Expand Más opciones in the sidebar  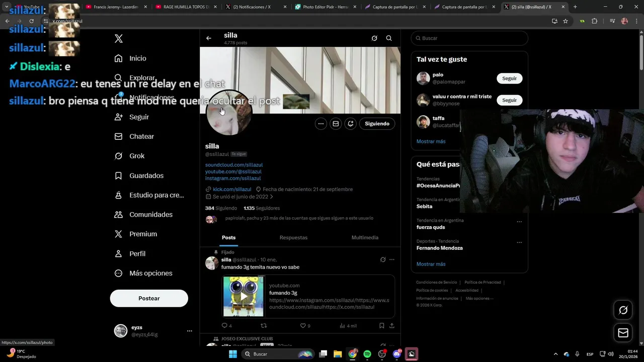pos(143,273)
